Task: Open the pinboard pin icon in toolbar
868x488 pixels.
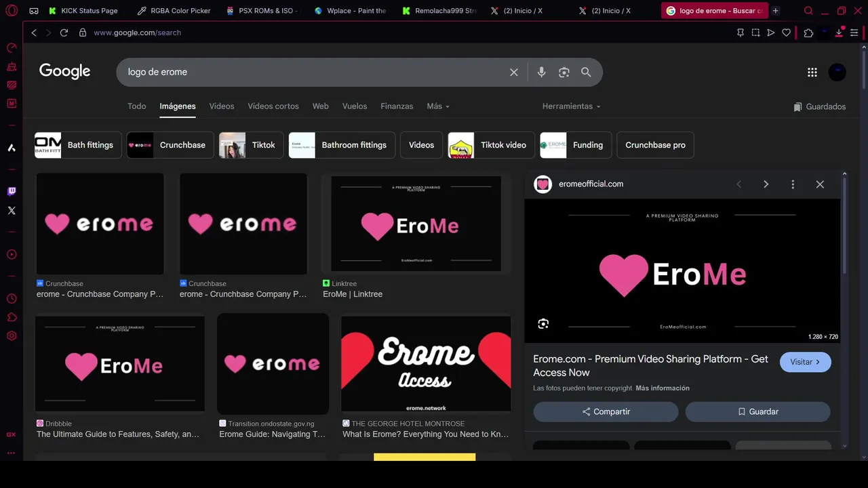Action: (x=741, y=33)
